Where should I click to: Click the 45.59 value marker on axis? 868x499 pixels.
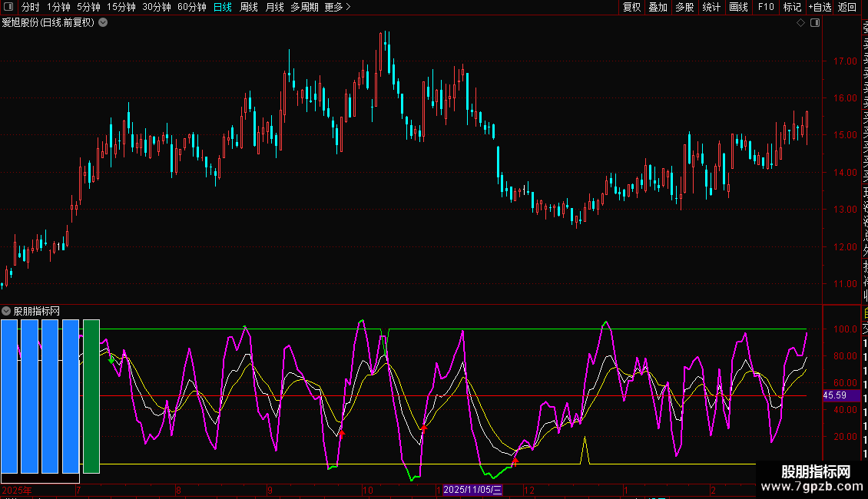pos(834,395)
